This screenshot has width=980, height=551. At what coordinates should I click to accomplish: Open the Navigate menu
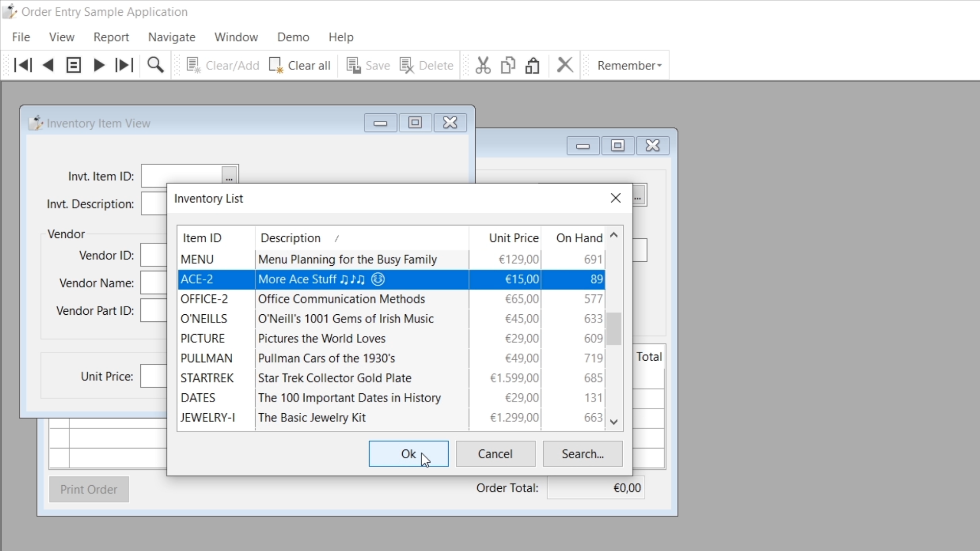tap(171, 37)
